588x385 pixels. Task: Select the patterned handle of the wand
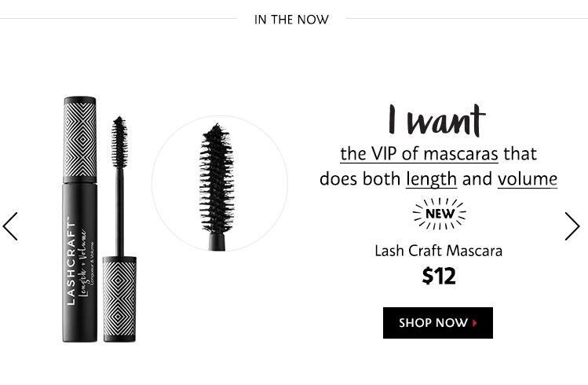pyautogui.click(x=119, y=299)
